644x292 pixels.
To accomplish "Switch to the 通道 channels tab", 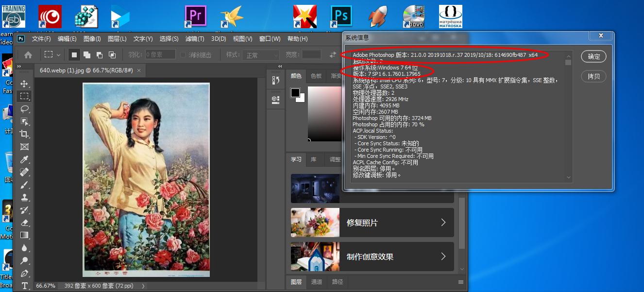I will tap(317, 281).
